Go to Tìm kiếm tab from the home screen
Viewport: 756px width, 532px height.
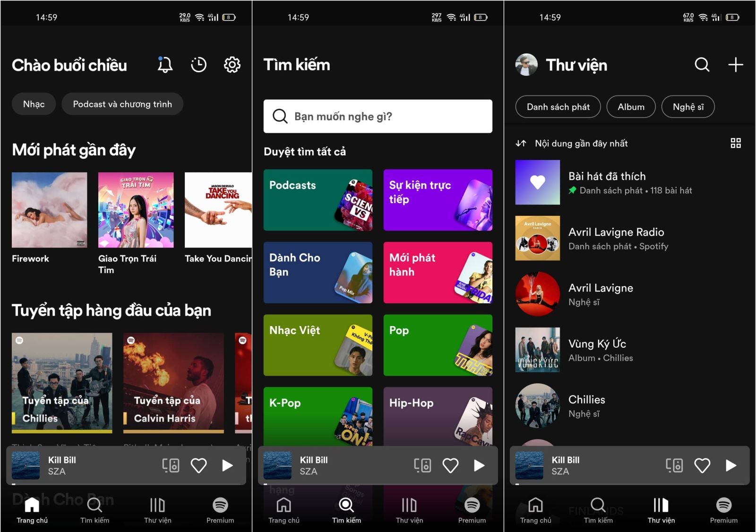pos(94,510)
